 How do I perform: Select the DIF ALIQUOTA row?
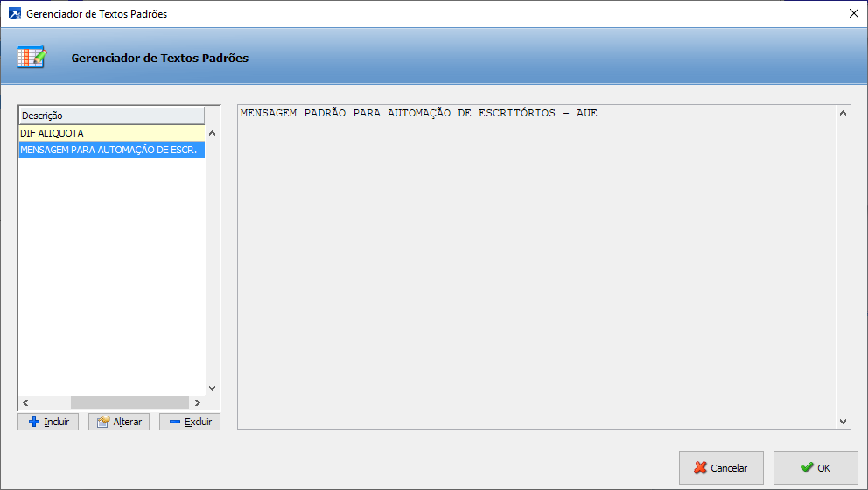[x=112, y=133]
